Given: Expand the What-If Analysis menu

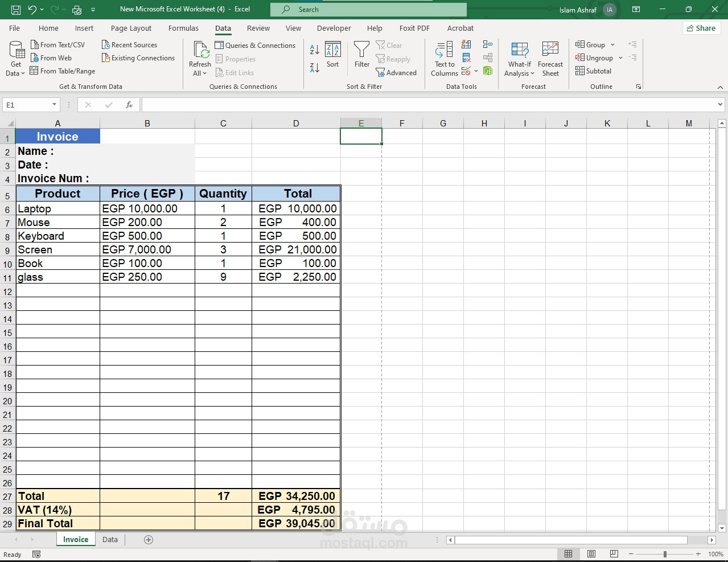Looking at the screenshot, I should pyautogui.click(x=519, y=59).
